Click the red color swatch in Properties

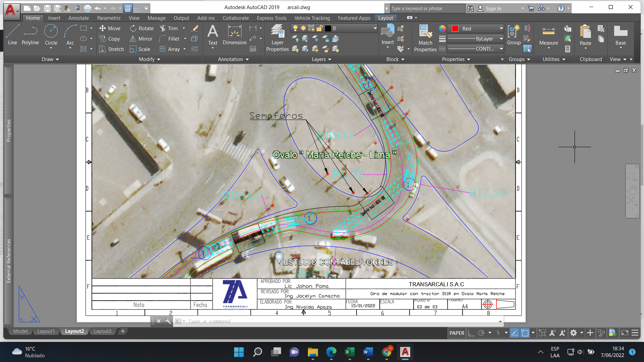click(455, 28)
